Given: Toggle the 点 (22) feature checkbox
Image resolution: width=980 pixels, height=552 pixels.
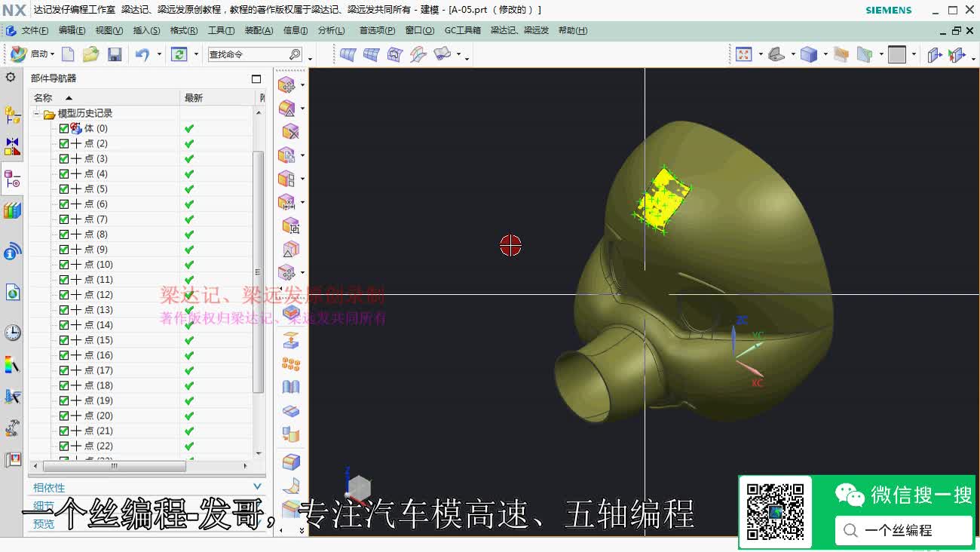Looking at the screenshot, I should [x=64, y=446].
